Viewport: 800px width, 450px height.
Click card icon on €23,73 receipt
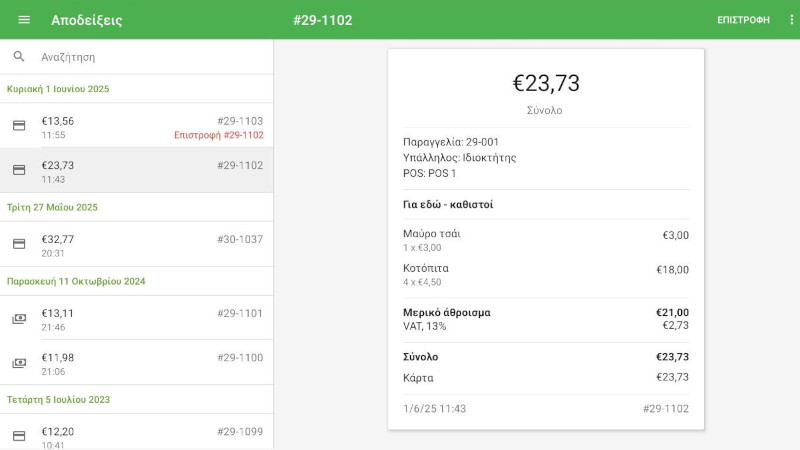tap(19, 170)
